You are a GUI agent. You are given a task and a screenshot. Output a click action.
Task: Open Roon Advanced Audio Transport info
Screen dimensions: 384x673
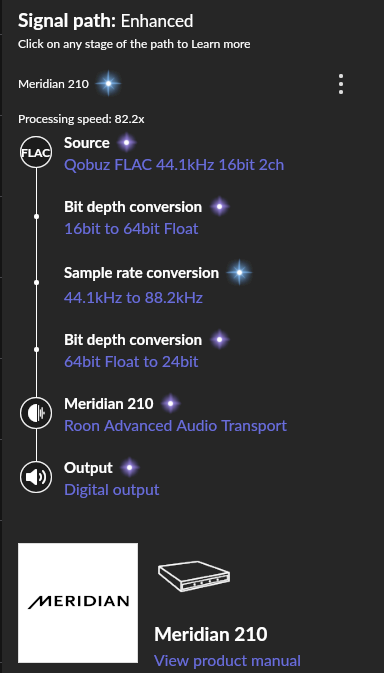pyautogui.click(x=175, y=426)
